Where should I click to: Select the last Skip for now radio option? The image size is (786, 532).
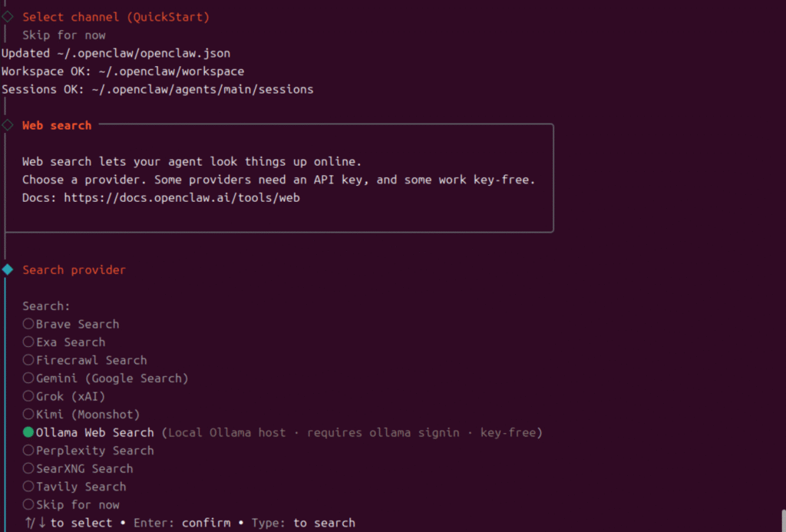(x=28, y=505)
